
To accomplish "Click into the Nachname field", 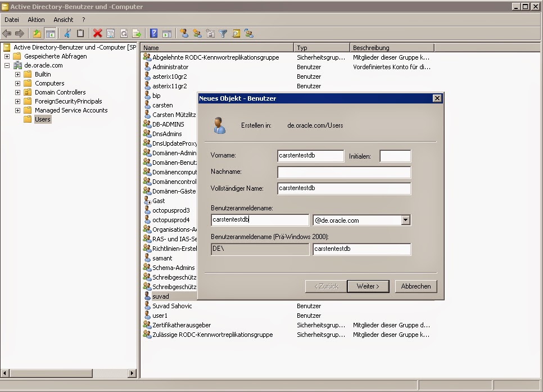I will tap(344, 172).
